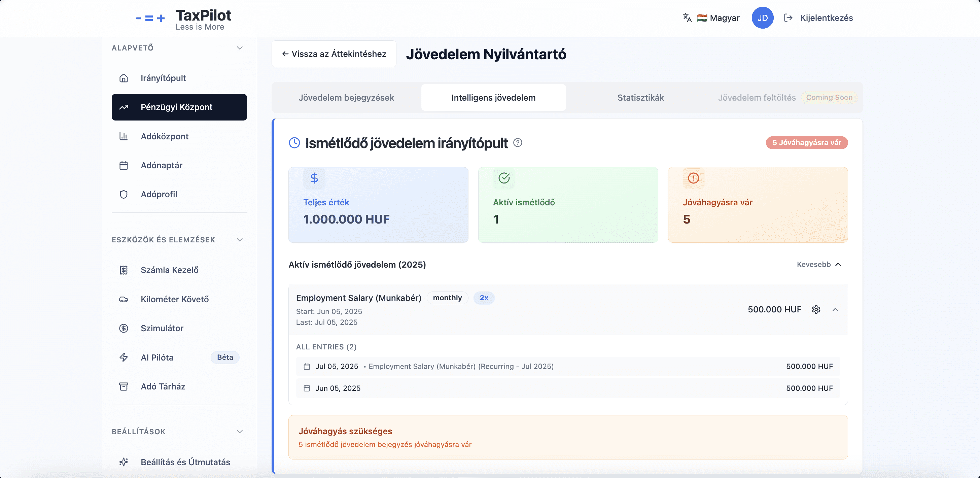Collapse Employment Salary entries with chevron
The width and height of the screenshot is (980, 478).
click(835, 309)
